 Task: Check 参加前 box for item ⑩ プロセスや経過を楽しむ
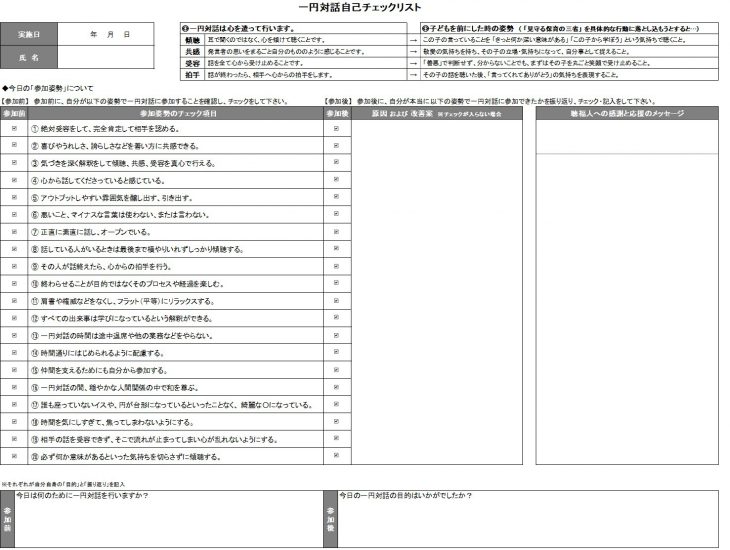click(14, 283)
